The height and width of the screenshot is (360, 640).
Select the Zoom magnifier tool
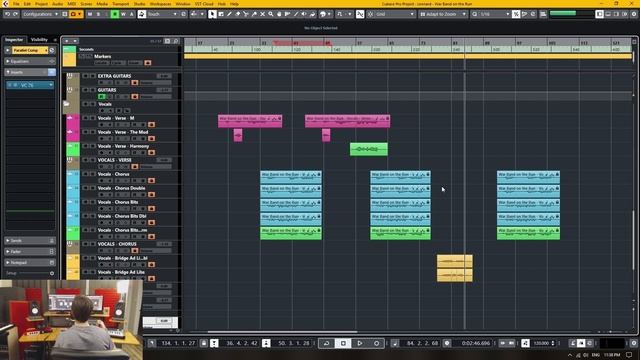[271, 14]
